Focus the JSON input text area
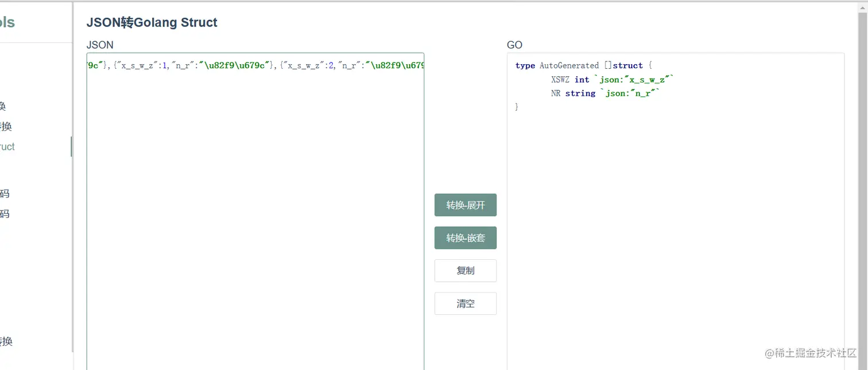 click(255, 212)
